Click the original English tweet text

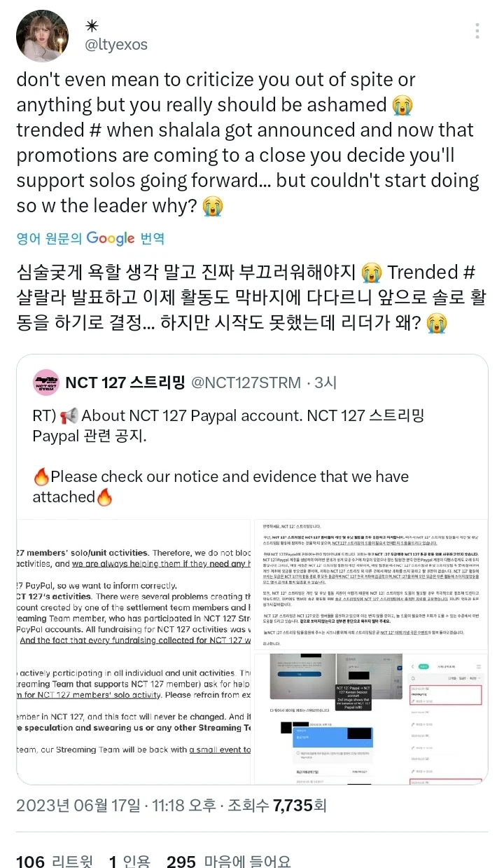click(248, 143)
